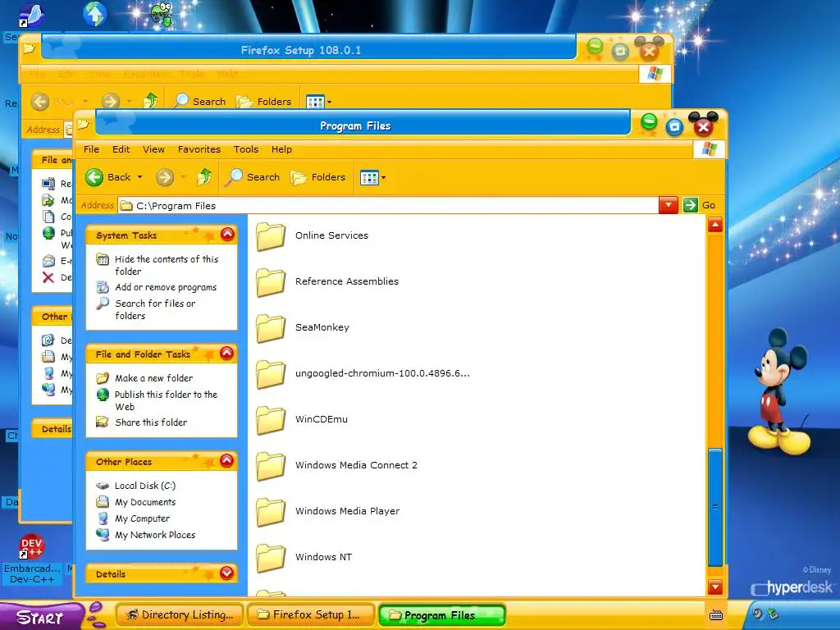Select the Windows Media Player folder icon
840x630 pixels.
tap(271, 512)
